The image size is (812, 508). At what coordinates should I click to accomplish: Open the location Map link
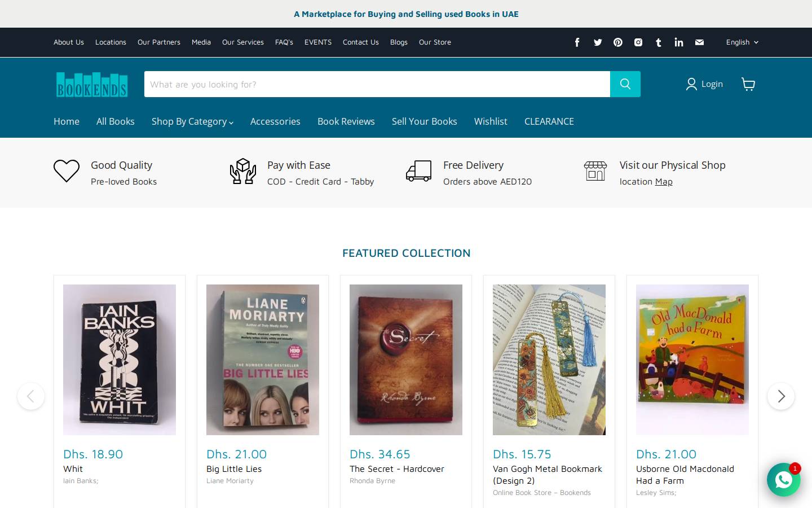tap(664, 182)
